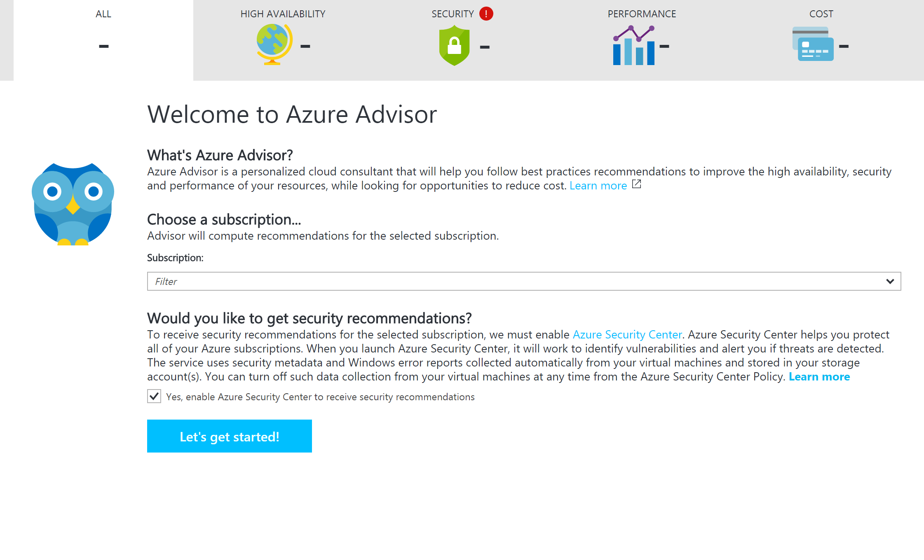The height and width of the screenshot is (560, 924).
Task: Click the red alert badge beside SECURITY
Action: click(x=486, y=14)
